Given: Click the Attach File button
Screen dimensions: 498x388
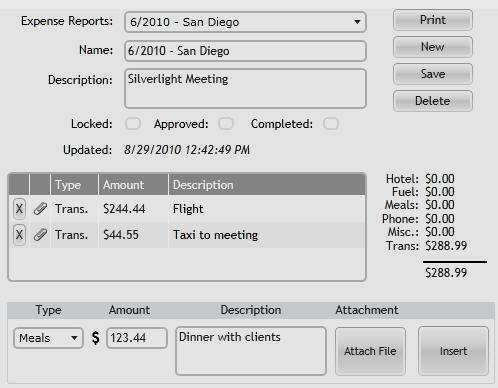Looking at the screenshot, I should tap(370, 351).
